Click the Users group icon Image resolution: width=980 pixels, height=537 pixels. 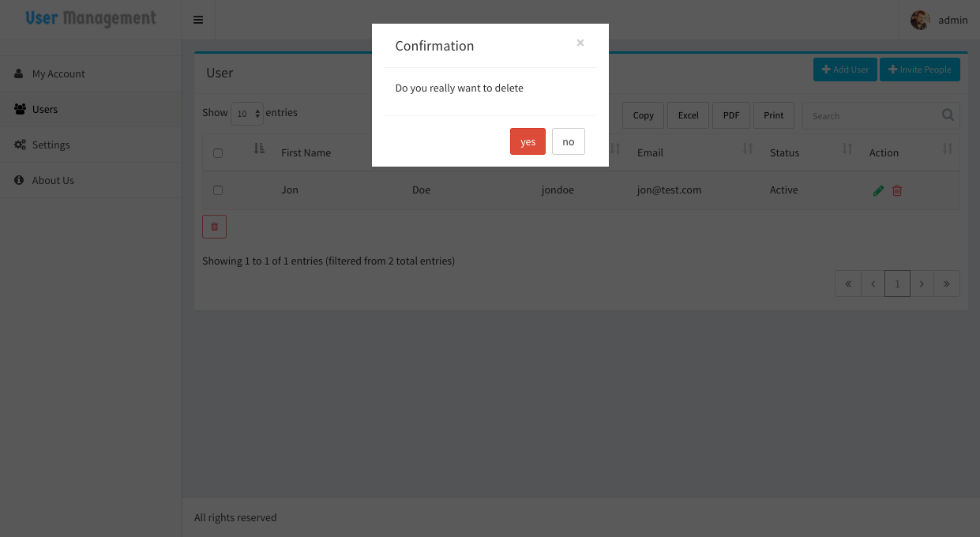coord(20,109)
